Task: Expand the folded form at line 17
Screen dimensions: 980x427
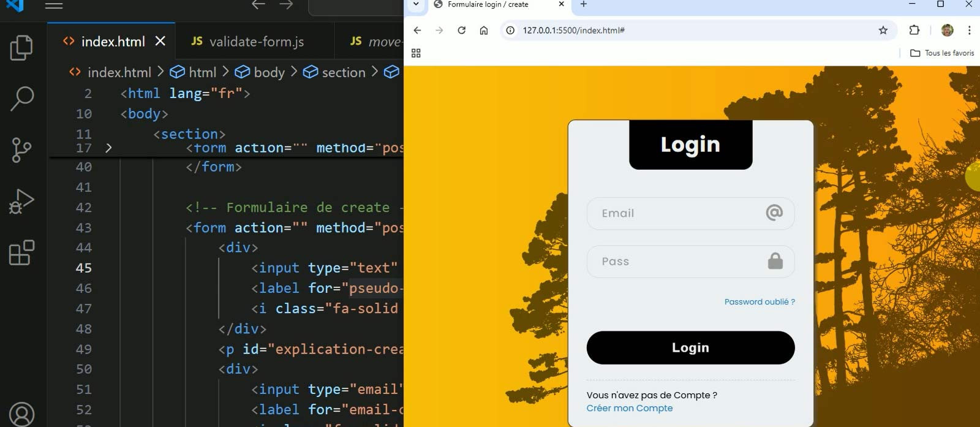Action: [x=108, y=148]
